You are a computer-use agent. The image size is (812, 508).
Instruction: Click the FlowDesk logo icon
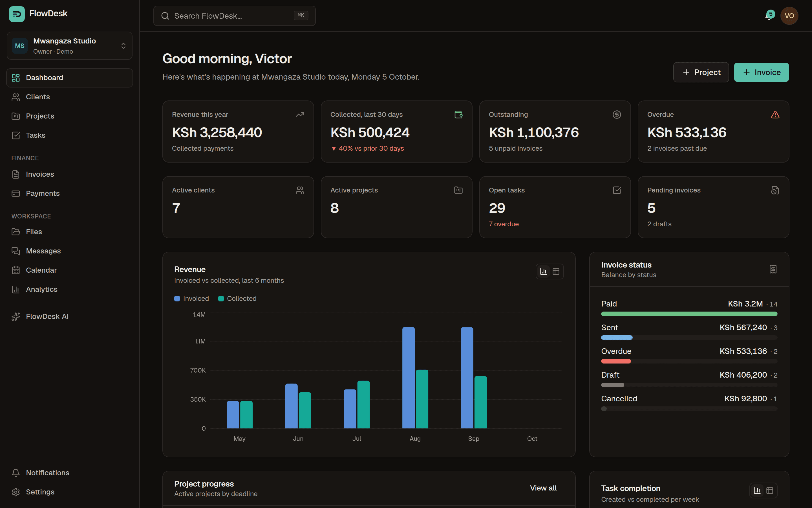pyautogui.click(x=17, y=14)
